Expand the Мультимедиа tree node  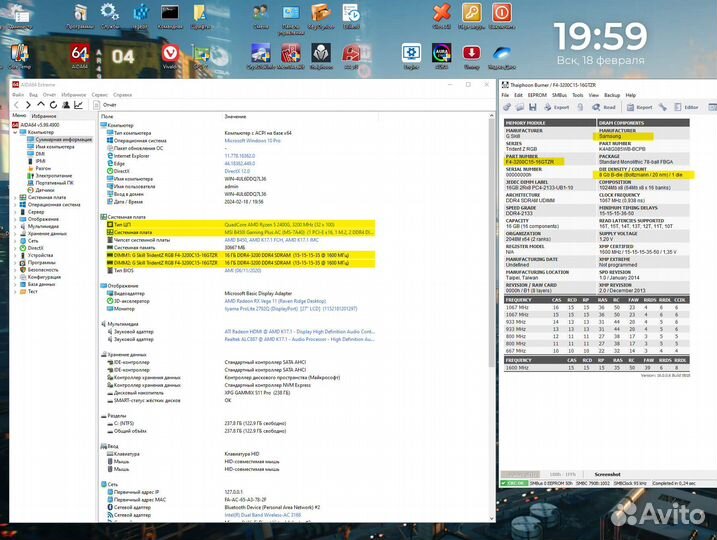[x=15, y=226]
